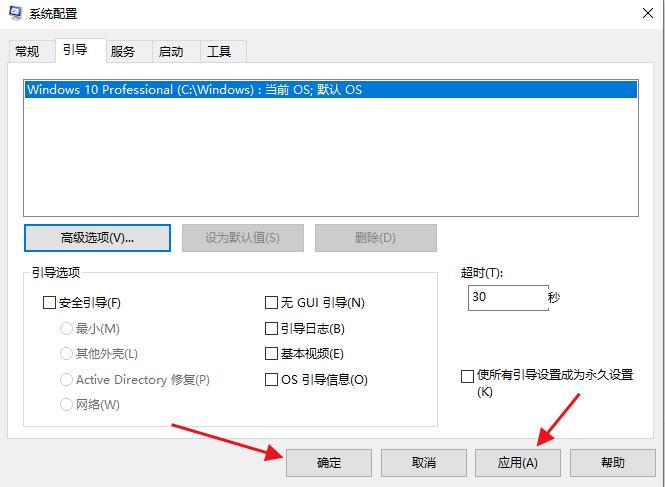Choose the 网络(W) radio option
Viewport: 665px width, 487px height.
[x=66, y=404]
